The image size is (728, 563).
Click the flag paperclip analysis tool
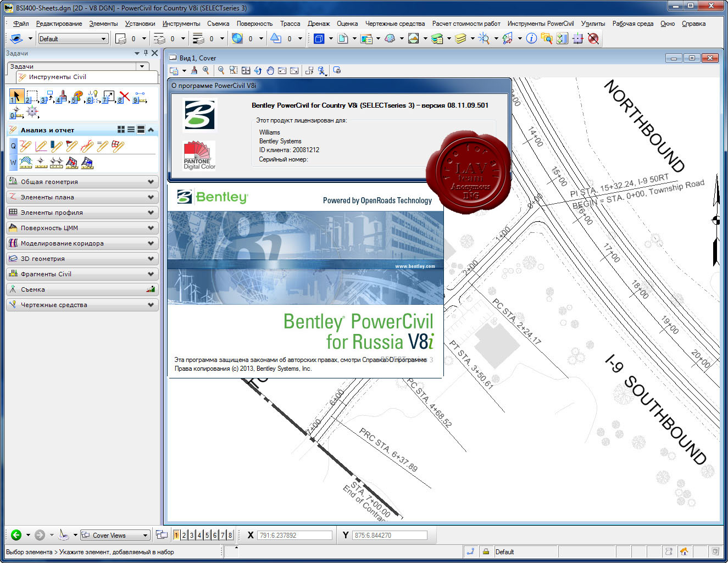pos(71,146)
